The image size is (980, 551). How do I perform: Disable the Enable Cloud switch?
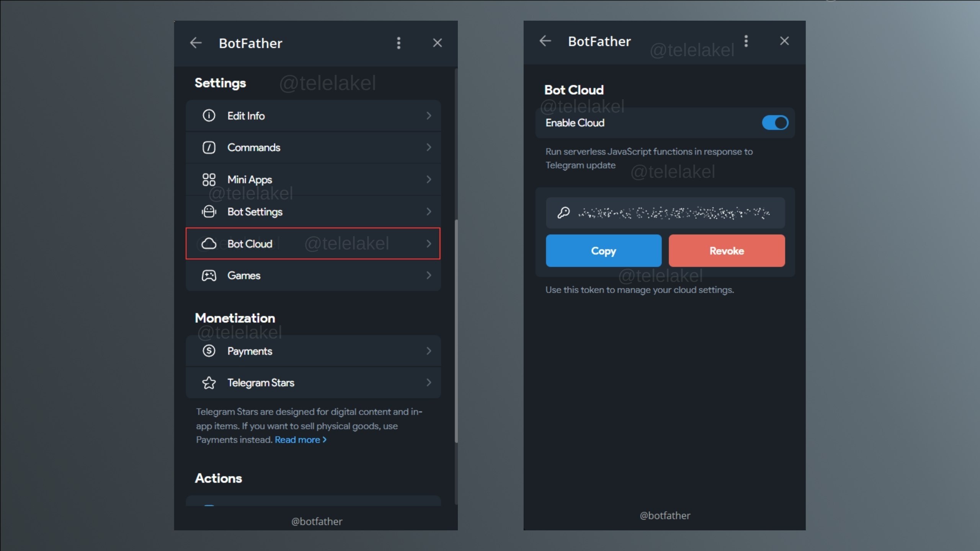pyautogui.click(x=775, y=123)
